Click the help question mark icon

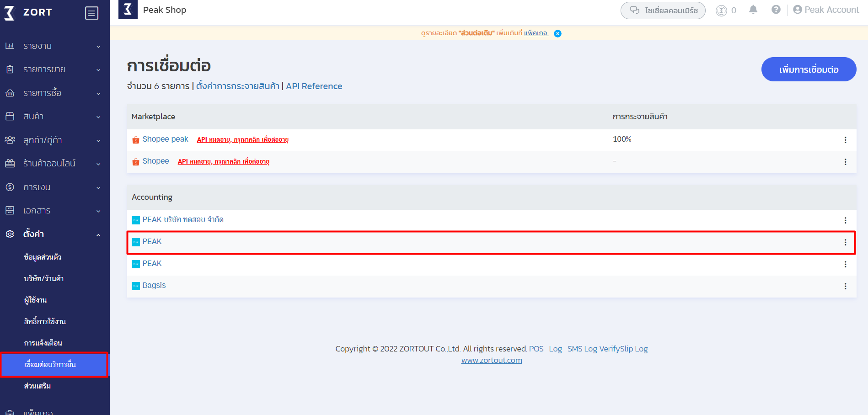[776, 10]
